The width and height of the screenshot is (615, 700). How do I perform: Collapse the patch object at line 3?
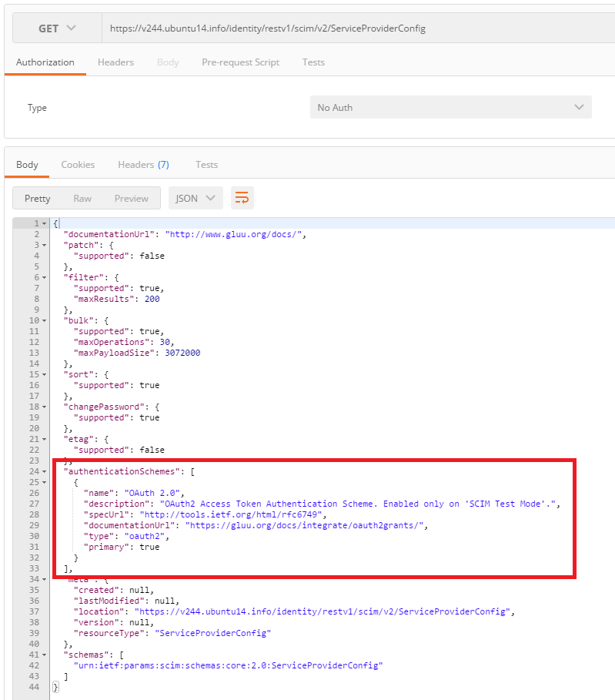44,245
